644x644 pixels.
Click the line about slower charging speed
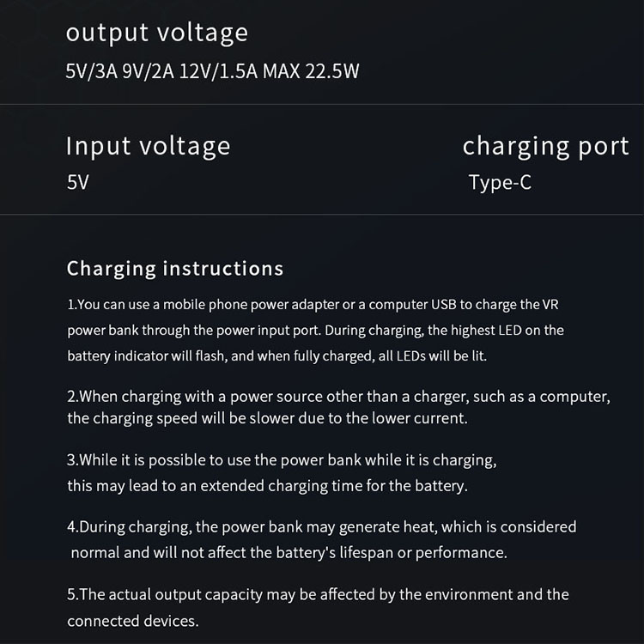coord(268,419)
